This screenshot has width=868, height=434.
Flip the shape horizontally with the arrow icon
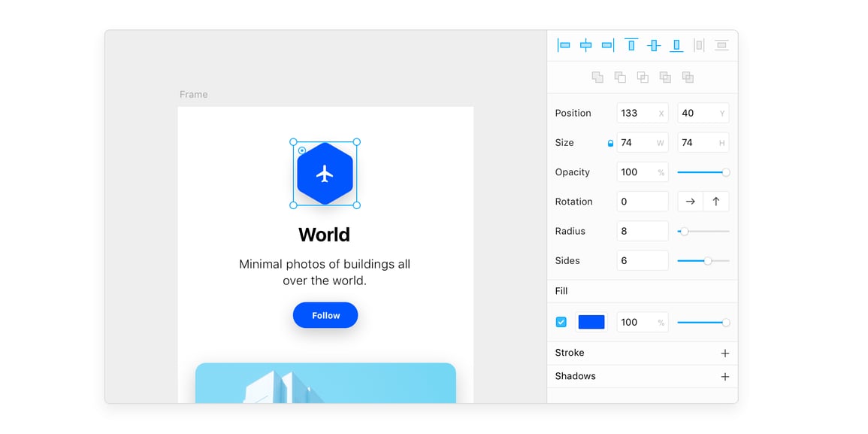691,201
